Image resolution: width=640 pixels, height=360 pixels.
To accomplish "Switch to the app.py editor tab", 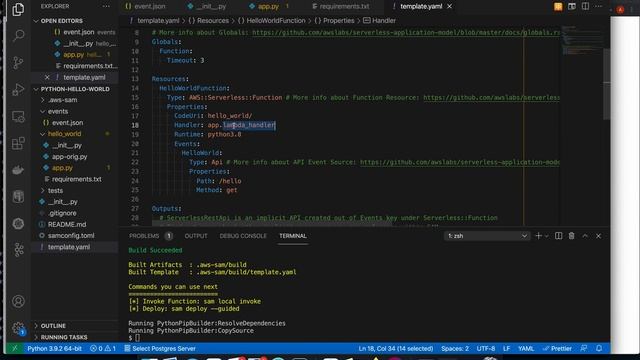I will 268,7.
